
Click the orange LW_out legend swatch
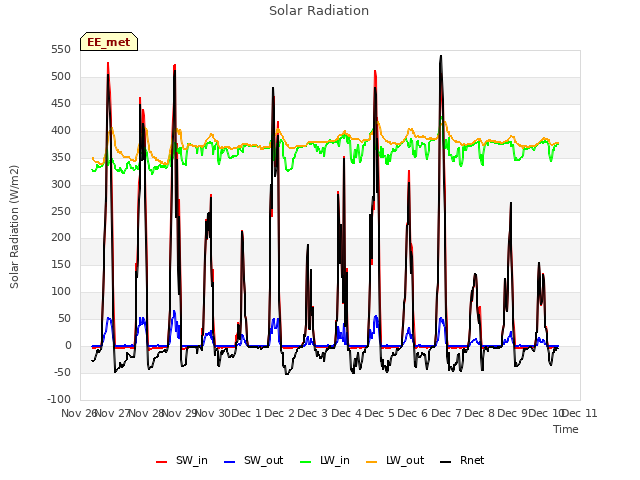click(x=372, y=462)
